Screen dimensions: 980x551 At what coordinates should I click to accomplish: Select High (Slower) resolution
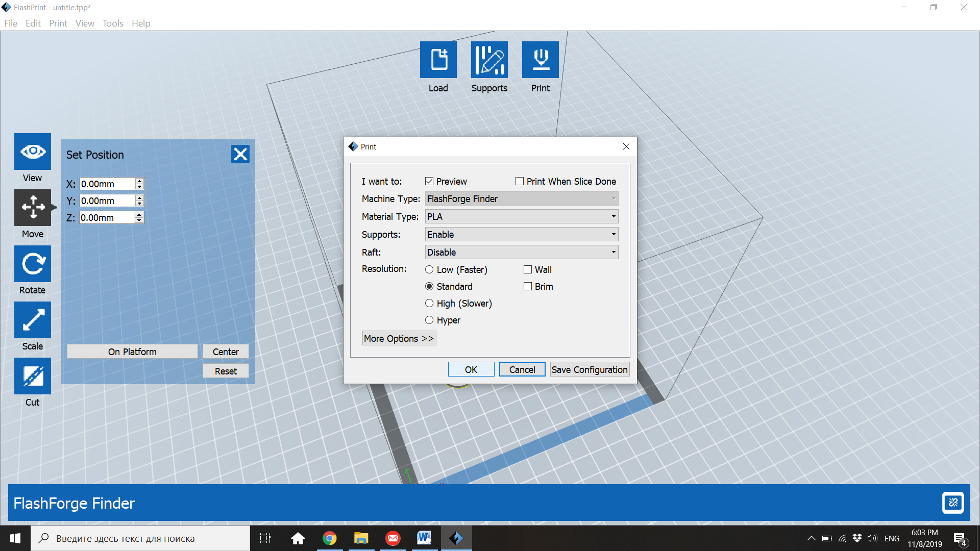click(x=429, y=303)
